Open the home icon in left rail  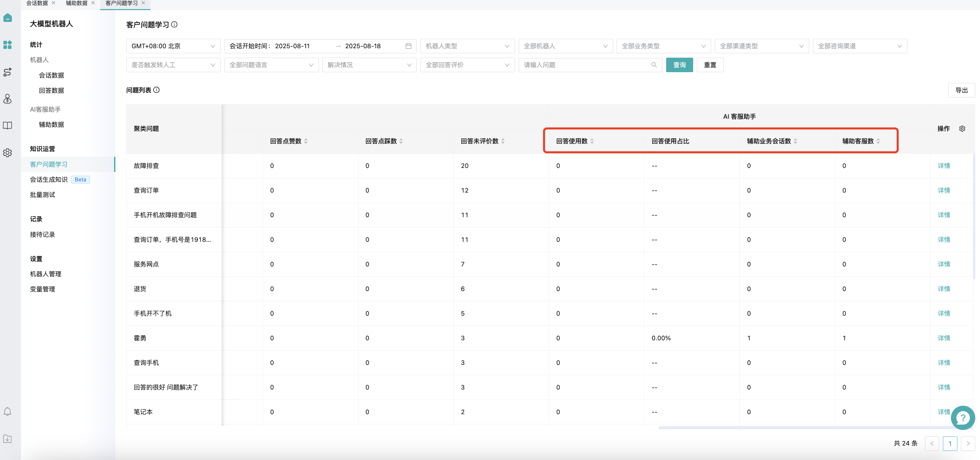8,18
